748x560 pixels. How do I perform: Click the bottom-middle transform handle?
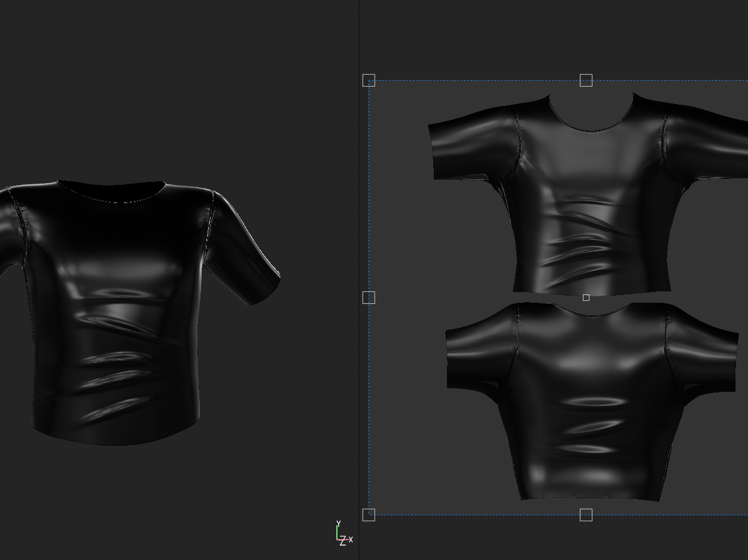coord(586,515)
